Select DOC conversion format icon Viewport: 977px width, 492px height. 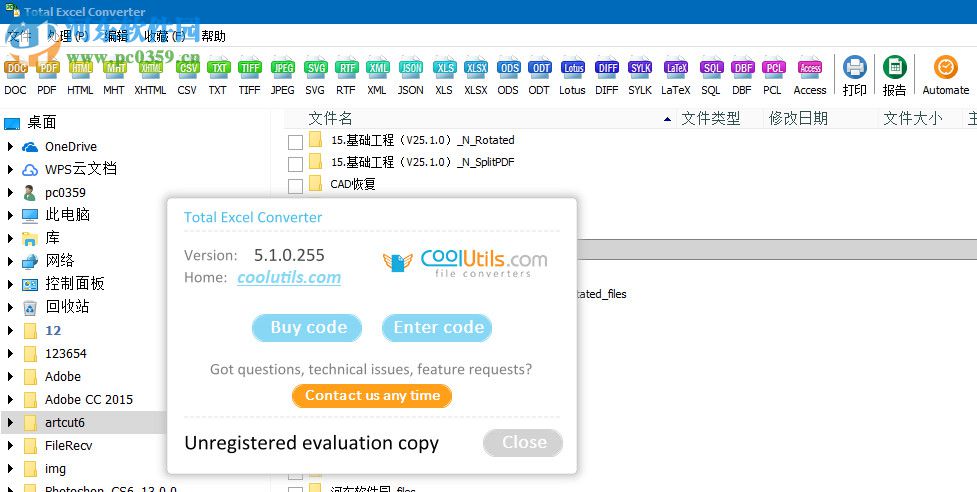click(16, 69)
